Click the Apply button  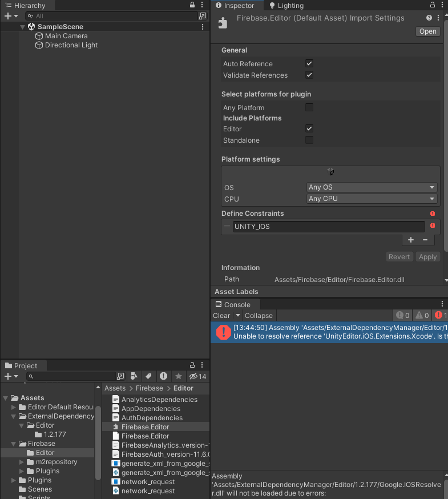427,257
